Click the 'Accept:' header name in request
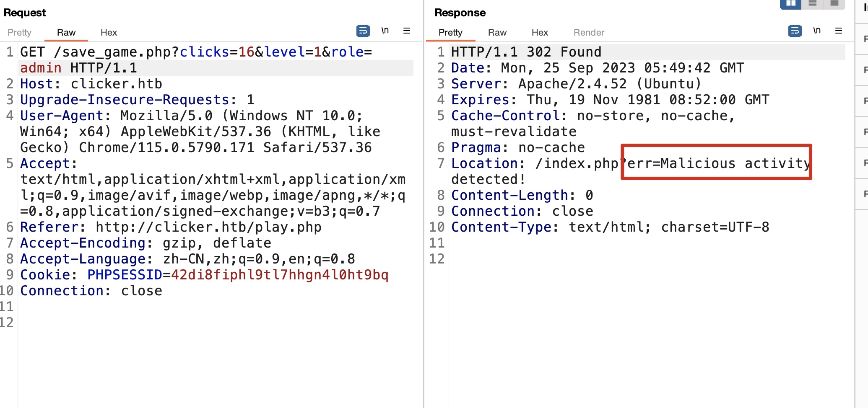The height and width of the screenshot is (408, 868). point(49,163)
